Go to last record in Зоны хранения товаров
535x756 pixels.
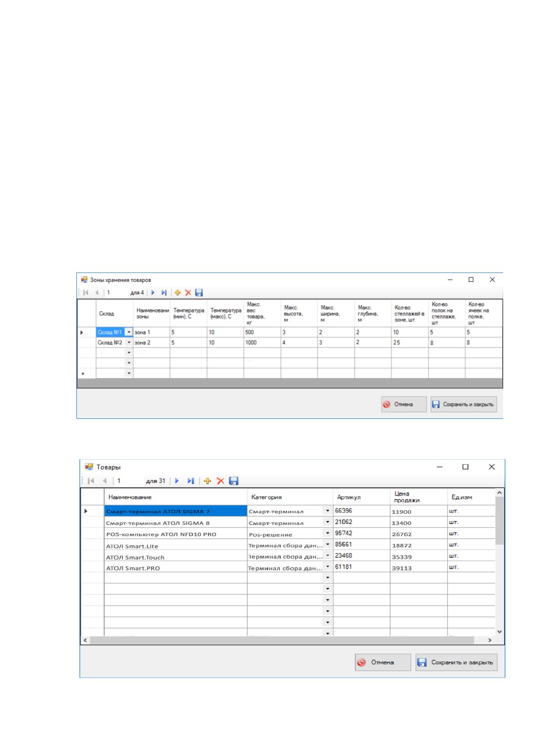(164, 293)
